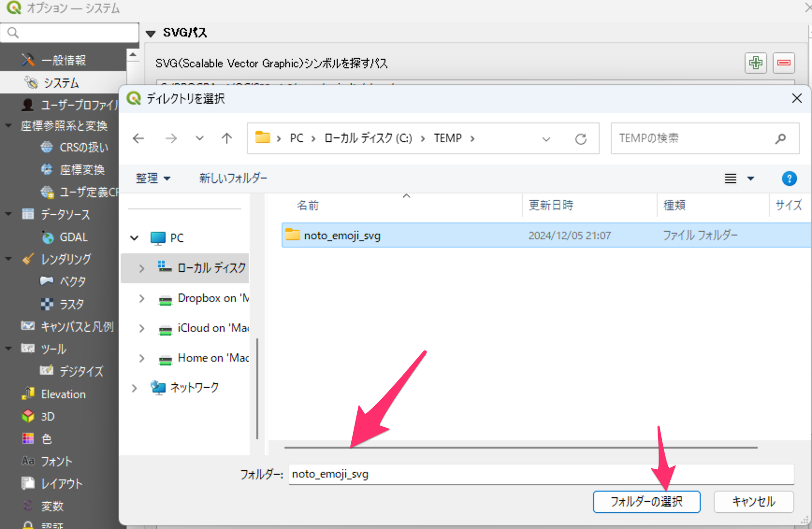Click the レイアウト page icon
The height and width of the screenshot is (529, 812).
tap(28, 483)
